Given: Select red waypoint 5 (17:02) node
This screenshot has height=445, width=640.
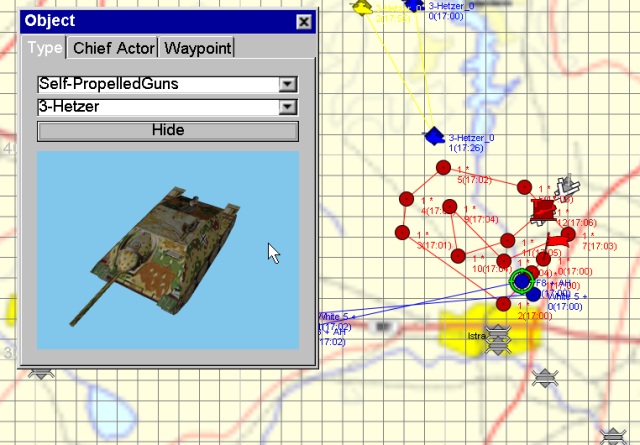Looking at the screenshot, I should click(x=442, y=168).
